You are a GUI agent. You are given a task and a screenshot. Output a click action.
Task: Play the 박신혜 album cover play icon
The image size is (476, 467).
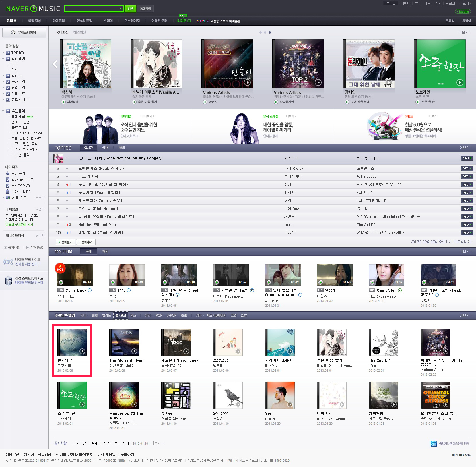pyautogui.click(x=106, y=82)
